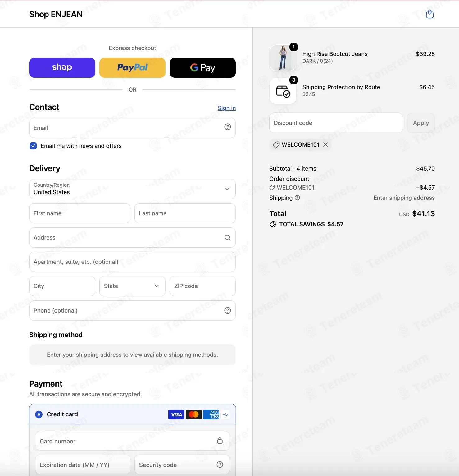
Task: Check out using the G Pay button
Action: [202, 68]
